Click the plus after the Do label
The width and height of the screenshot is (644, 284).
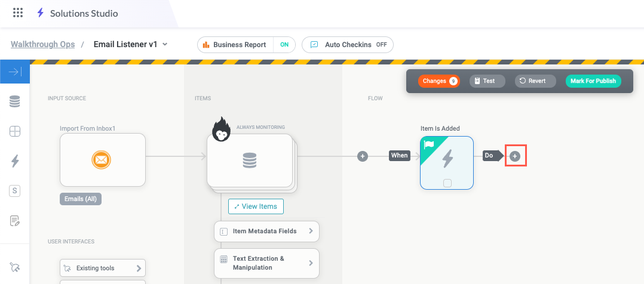pos(515,156)
